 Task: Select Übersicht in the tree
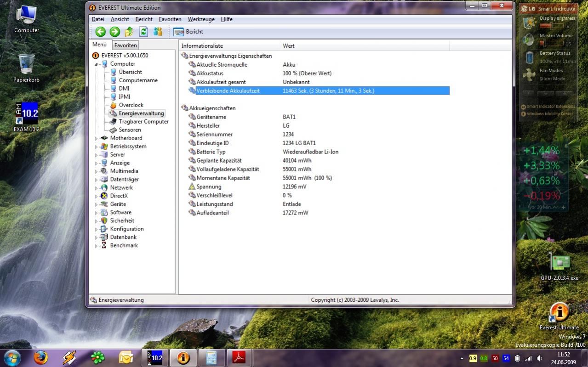(130, 72)
